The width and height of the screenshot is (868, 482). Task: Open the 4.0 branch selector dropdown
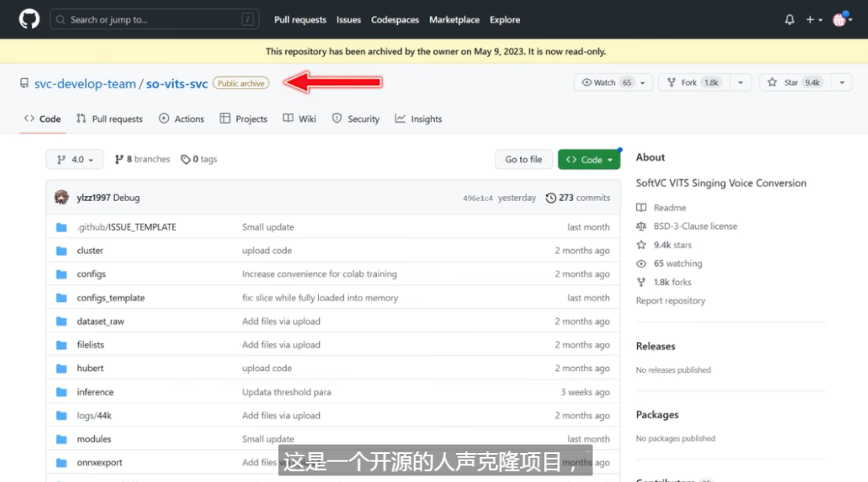pyautogui.click(x=74, y=159)
